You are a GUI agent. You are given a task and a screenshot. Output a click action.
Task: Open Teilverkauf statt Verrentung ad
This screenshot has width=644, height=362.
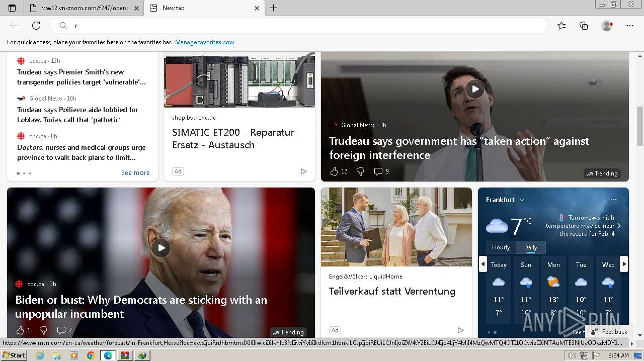pyautogui.click(x=392, y=292)
